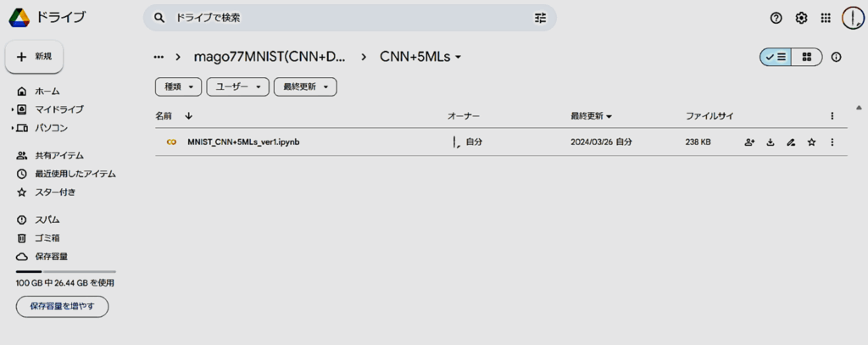Viewport: 868px width, 345px height.
Task: Open the settings gear icon
Action: (x=801, y=18)
